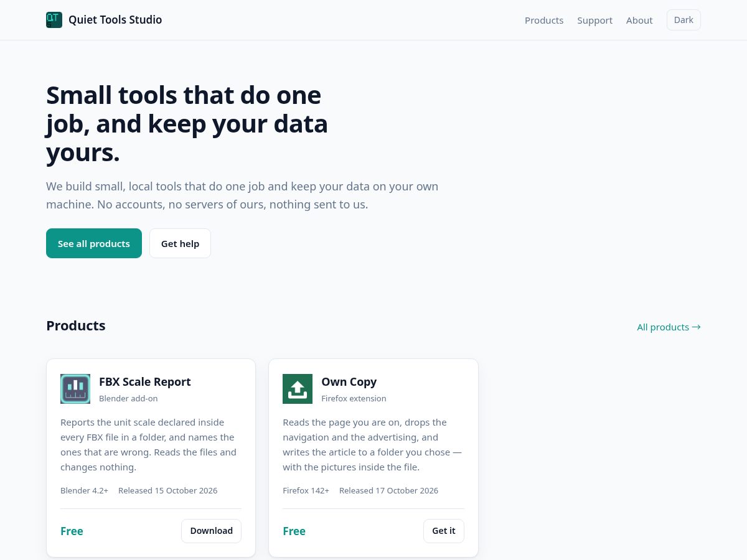The image size is (747, 560).
Task: Click the Blender 4.2+ requirement text
Action: coord(84,490)
